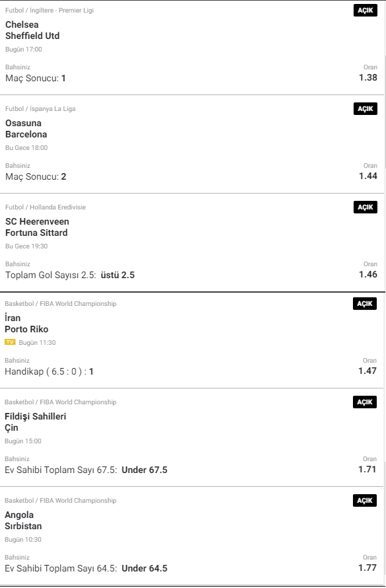Click the Futbol / Hollanda Eredivisie breadcrumb
The image size is (386, 588).
[x=46, y=207]
